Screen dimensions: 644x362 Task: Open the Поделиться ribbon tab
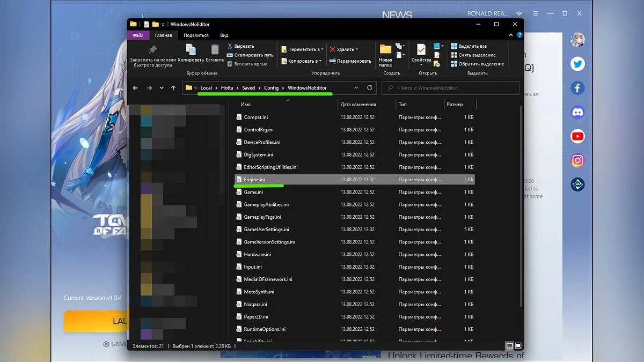tap(196, 35)
